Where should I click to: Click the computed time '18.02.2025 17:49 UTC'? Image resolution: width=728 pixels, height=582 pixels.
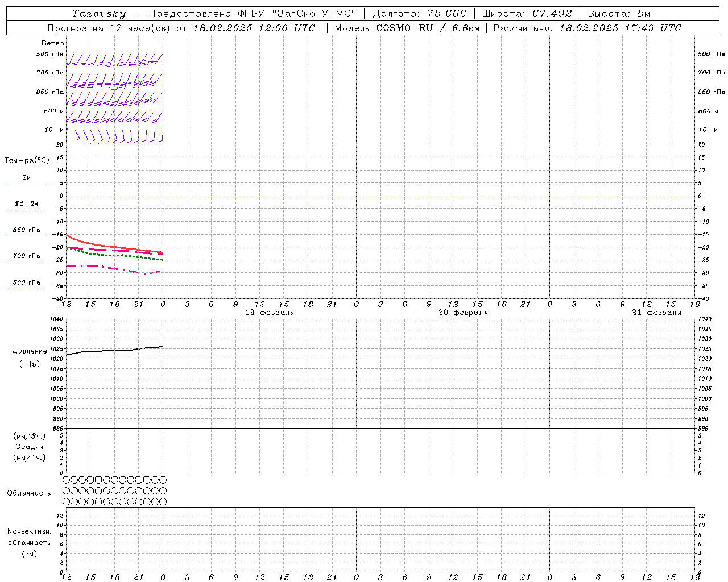tap(620, 28)
